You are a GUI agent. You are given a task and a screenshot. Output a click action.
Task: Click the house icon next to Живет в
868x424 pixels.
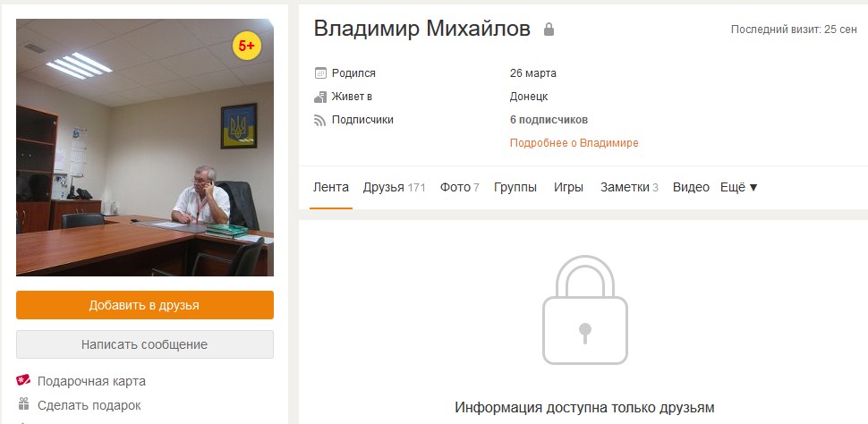tap(320, 97)
